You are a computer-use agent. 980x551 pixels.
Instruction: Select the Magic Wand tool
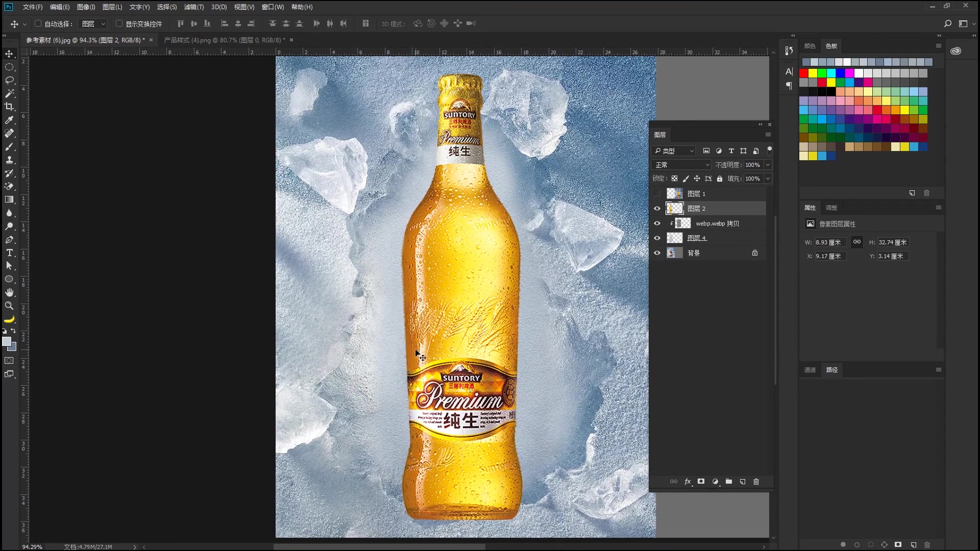tap(9, 93)
